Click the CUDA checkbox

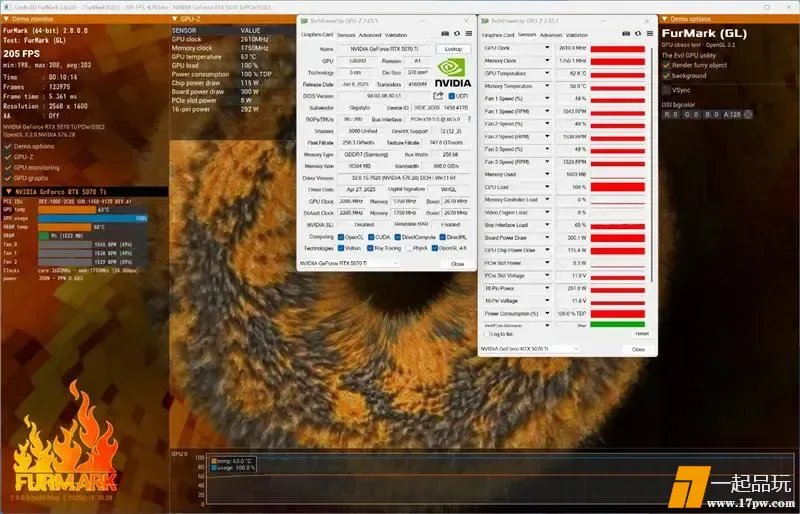pos(371,237)
